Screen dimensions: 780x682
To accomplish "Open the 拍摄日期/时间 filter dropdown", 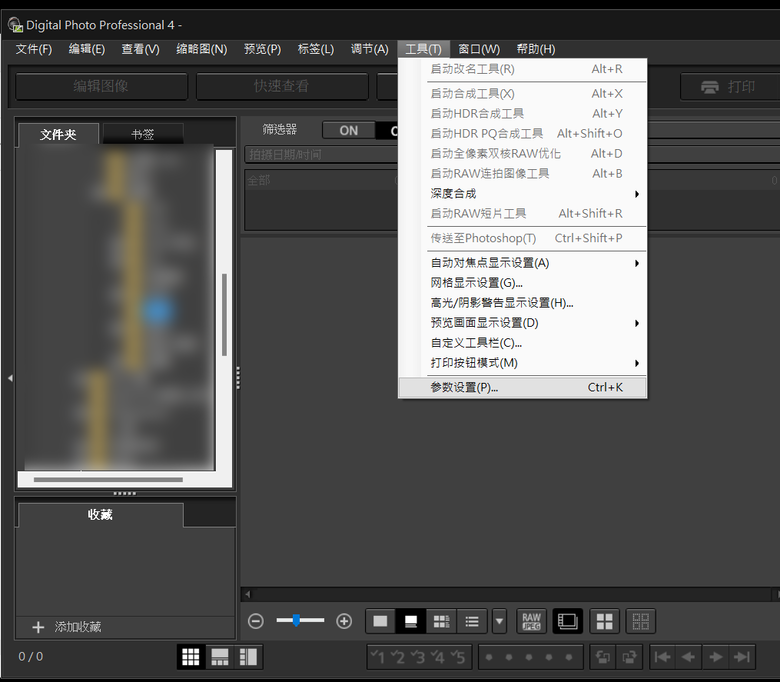I will pos(321,155).
